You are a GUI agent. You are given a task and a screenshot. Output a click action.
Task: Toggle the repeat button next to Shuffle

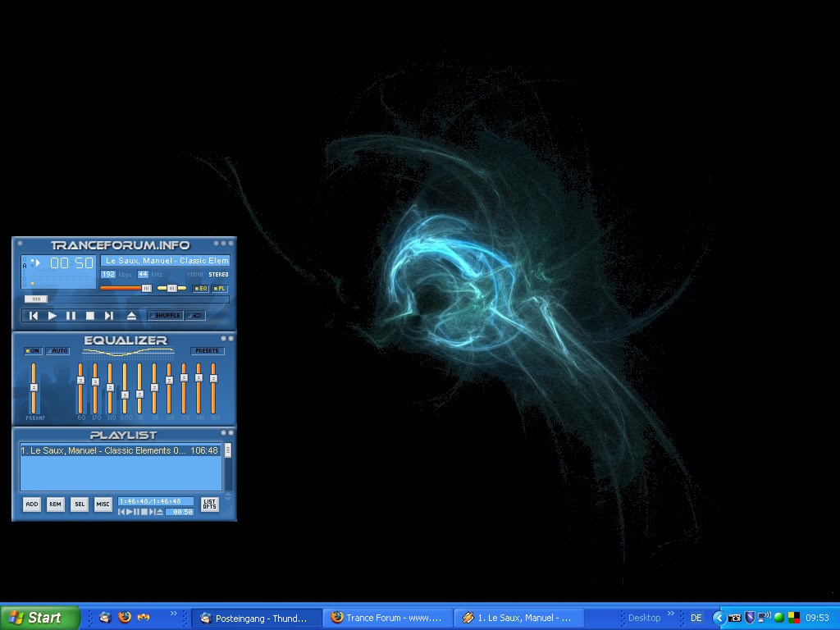[195, 316]
